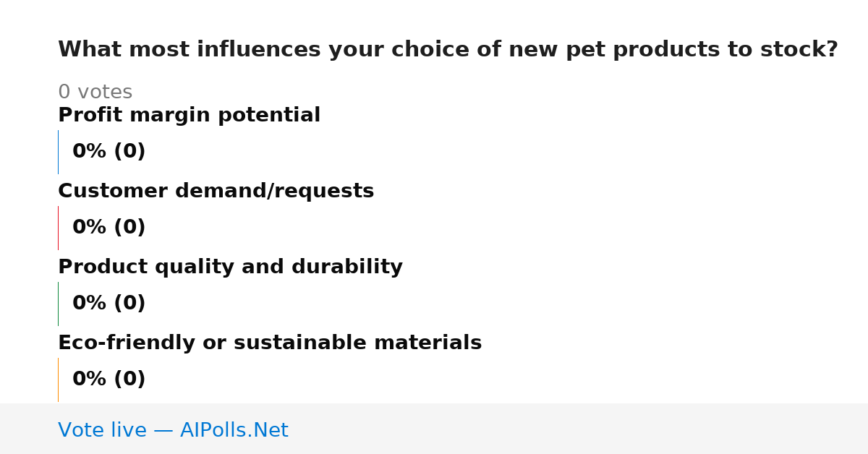Pick the Product quality and durability option
Image resolution: width=868 pixels, height=454 pixels.
pos(230,267)
